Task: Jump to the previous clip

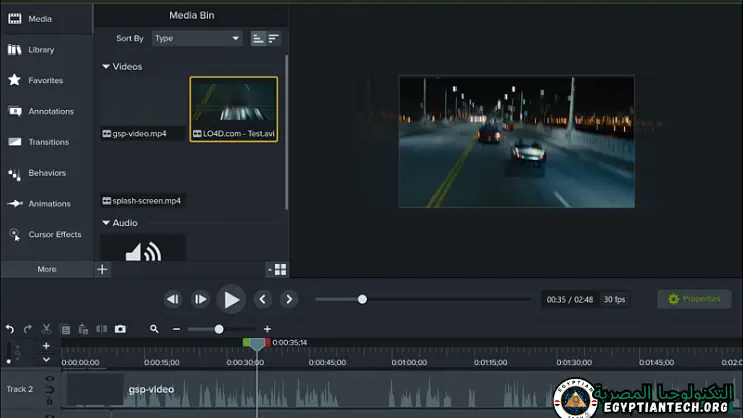Action: [263, 299]
